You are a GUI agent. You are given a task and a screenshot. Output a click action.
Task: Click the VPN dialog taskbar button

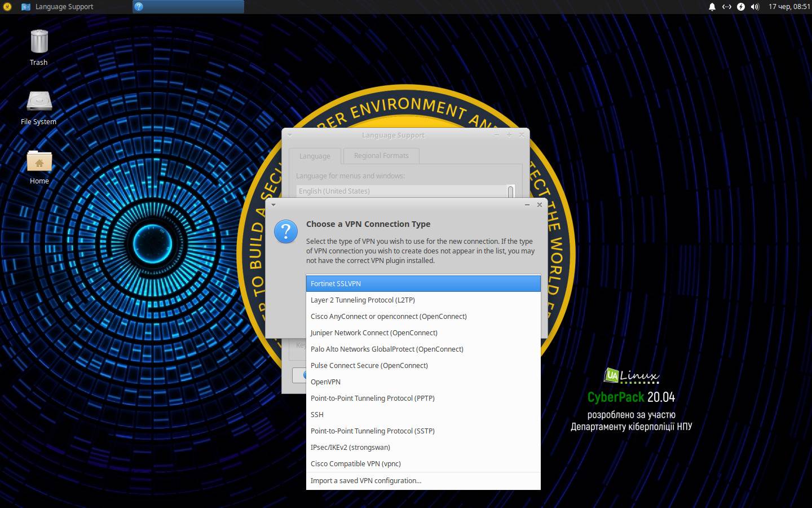[188, 7]
